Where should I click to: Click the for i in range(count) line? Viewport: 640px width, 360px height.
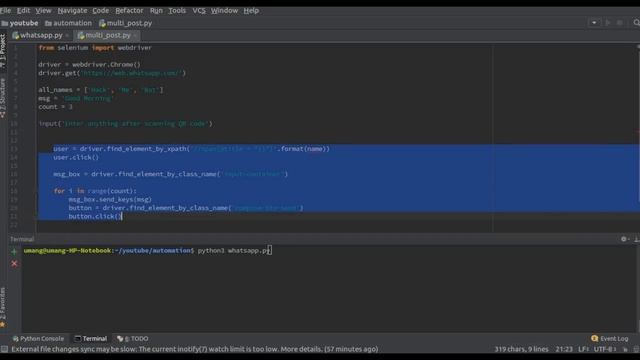95,191
